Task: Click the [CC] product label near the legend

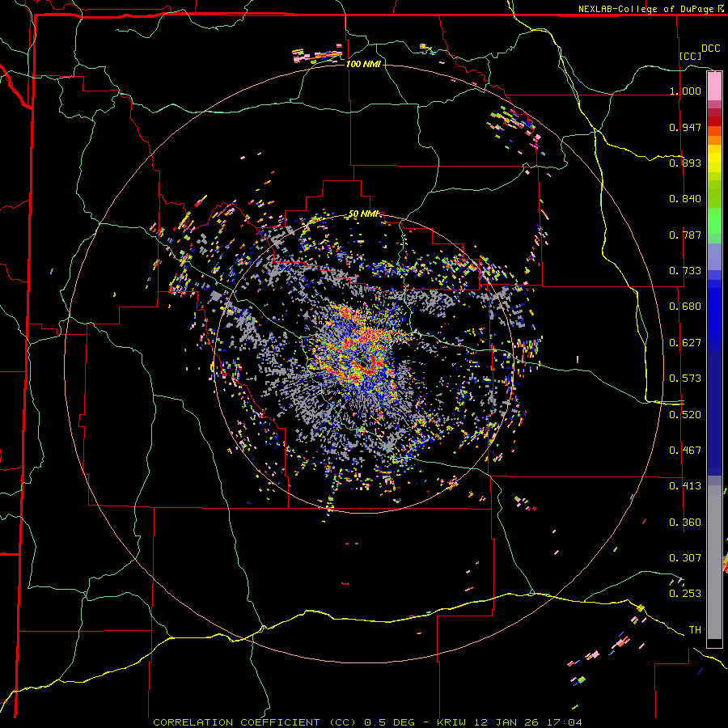Action: pos(690,56)
